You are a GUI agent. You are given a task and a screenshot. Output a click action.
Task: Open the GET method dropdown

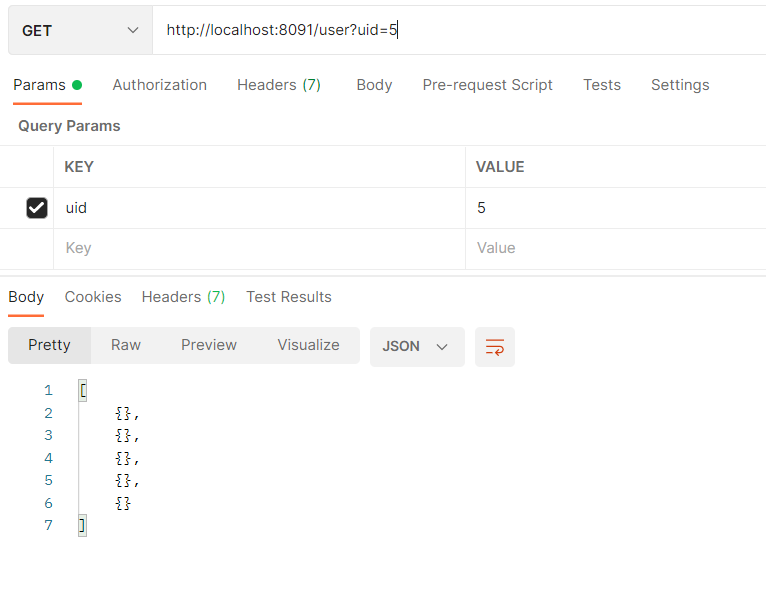point(81,30)
